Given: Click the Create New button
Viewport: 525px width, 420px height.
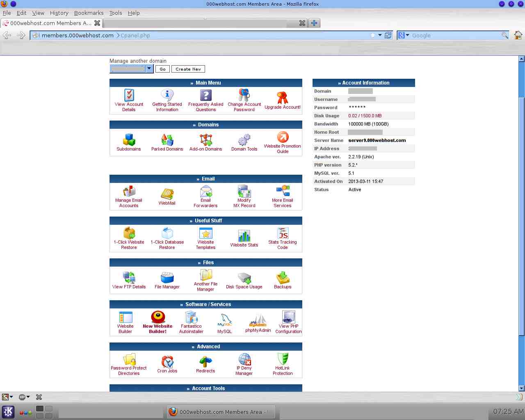Looking at the screenshot, I should point(188,69).
